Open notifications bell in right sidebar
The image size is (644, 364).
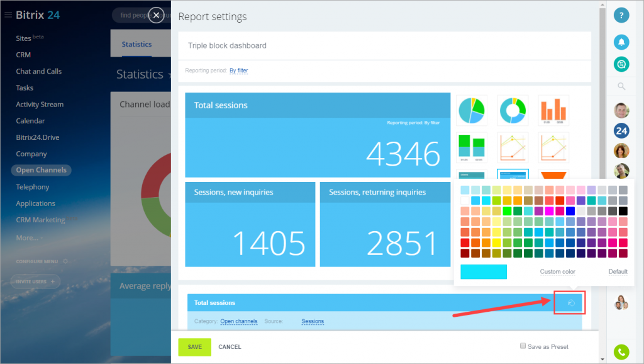tap(621, 42)
